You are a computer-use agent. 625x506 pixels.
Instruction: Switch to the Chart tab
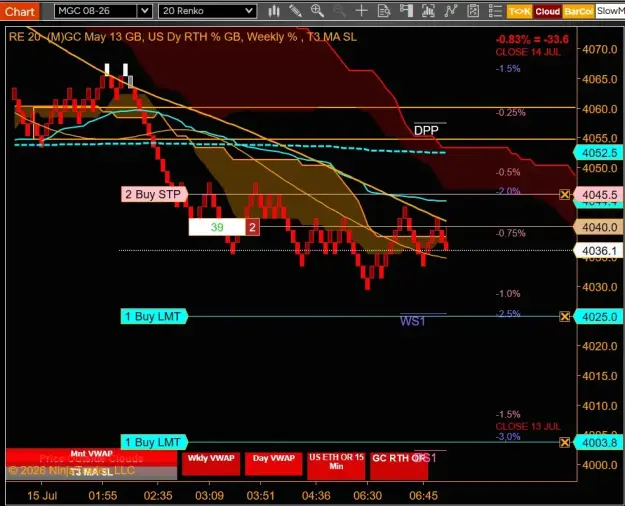[20, 11]
